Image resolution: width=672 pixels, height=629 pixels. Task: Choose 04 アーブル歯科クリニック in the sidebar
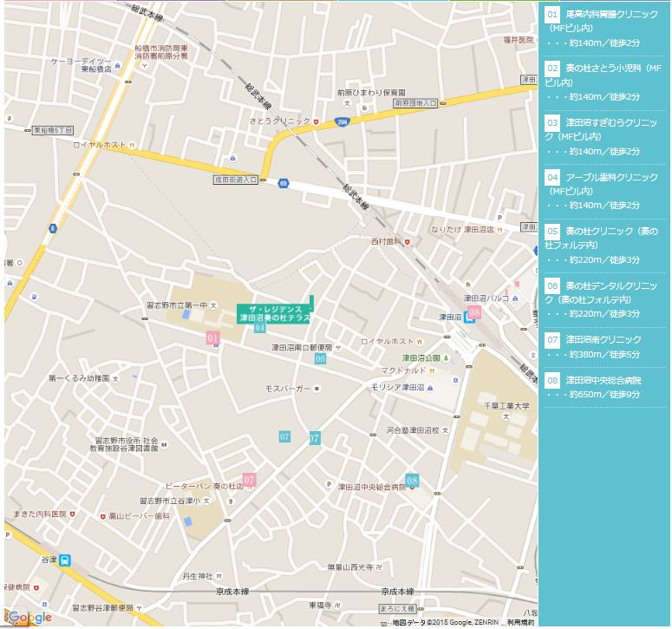(603, 183)
